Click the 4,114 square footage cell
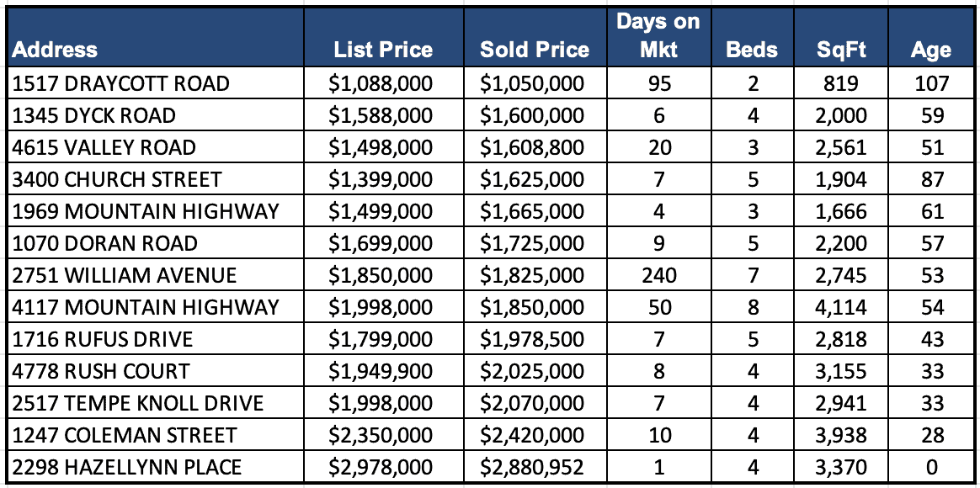This screenshot has width=980, height=488. (841, 307)
